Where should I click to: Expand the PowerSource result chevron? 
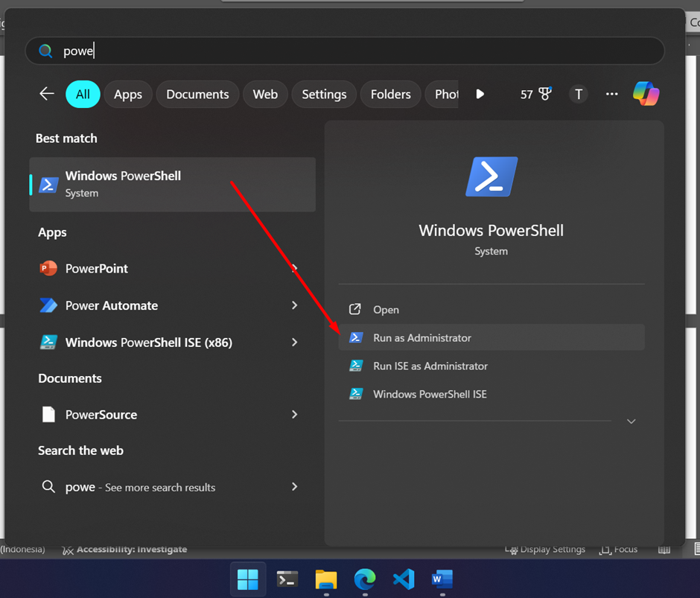[294, 415]
